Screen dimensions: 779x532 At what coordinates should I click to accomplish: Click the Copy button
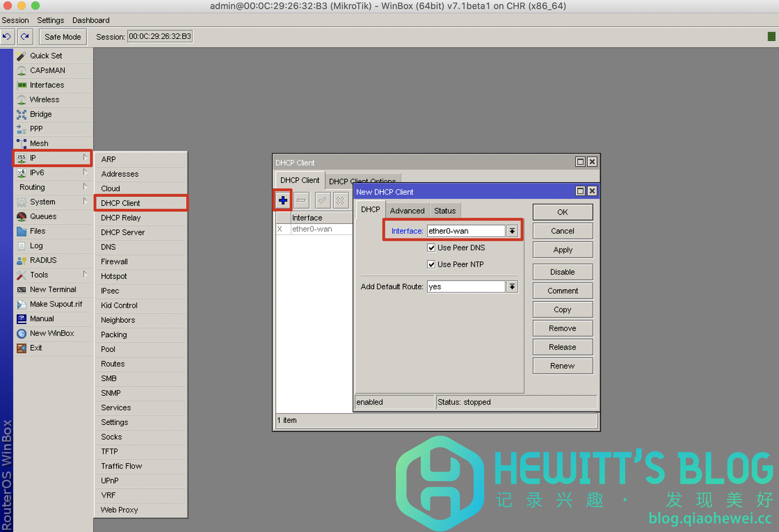coord(563,310)
